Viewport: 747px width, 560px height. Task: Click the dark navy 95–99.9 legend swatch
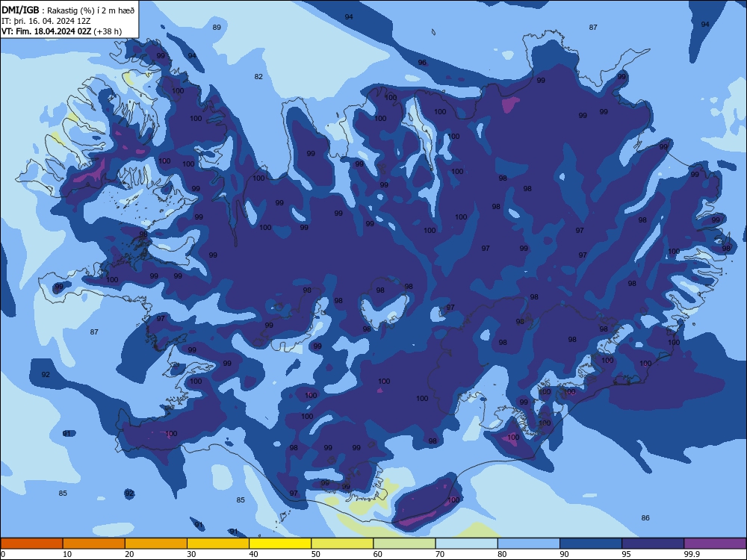(653, 544)
